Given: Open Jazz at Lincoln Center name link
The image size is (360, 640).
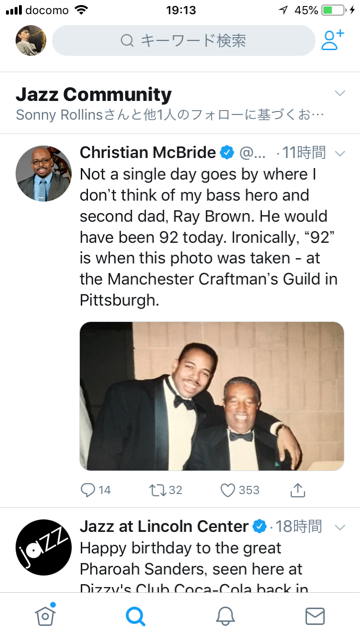Looking at the screenshot, I should (164, 527).
